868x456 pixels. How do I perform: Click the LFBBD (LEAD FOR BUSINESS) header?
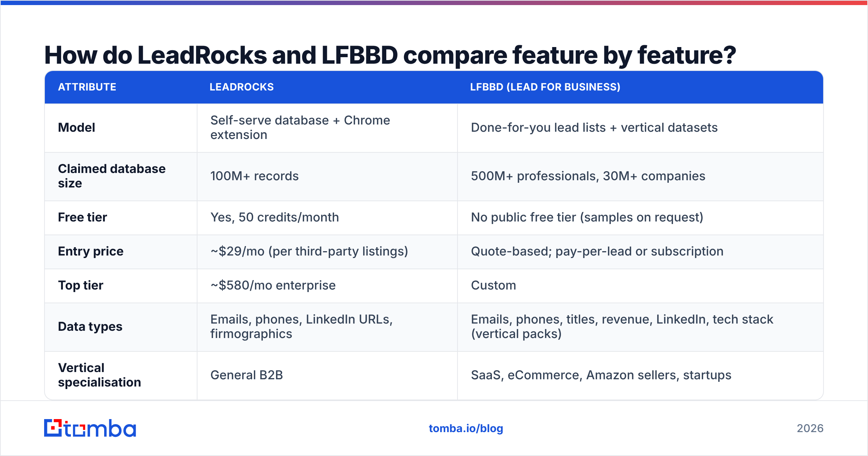545,87
